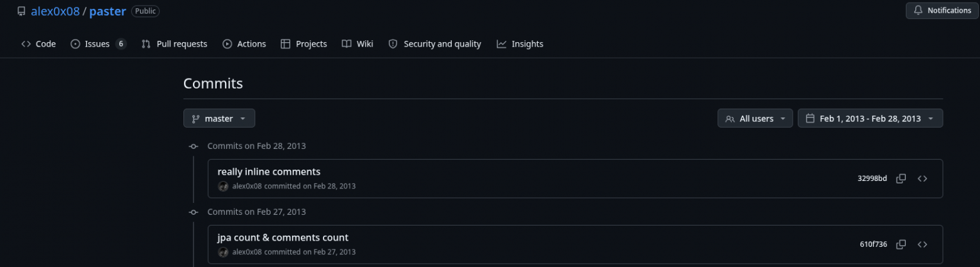Browse repository at commit 32998bd
Viewport: 980px width, 267px height.
tap(922, 178)
